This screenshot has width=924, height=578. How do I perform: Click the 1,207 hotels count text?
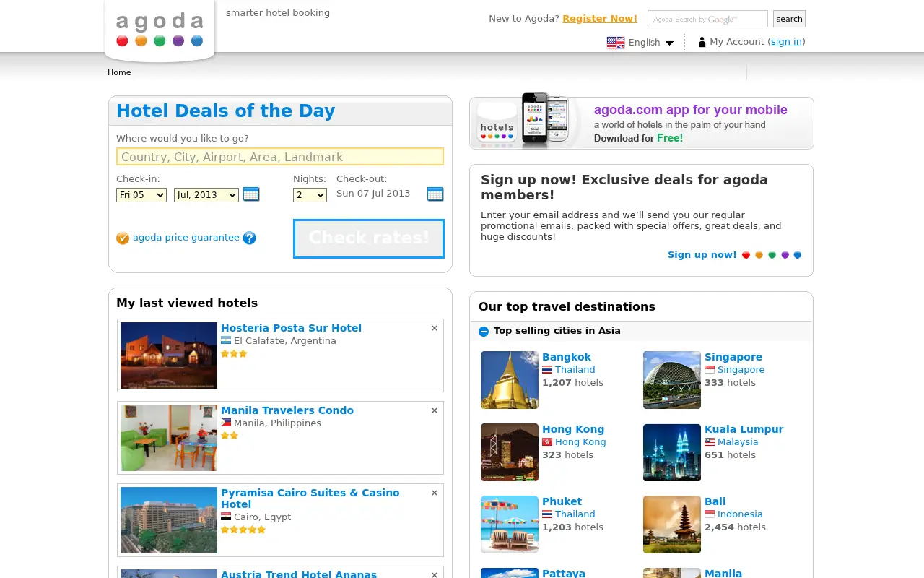pos(572,383)
